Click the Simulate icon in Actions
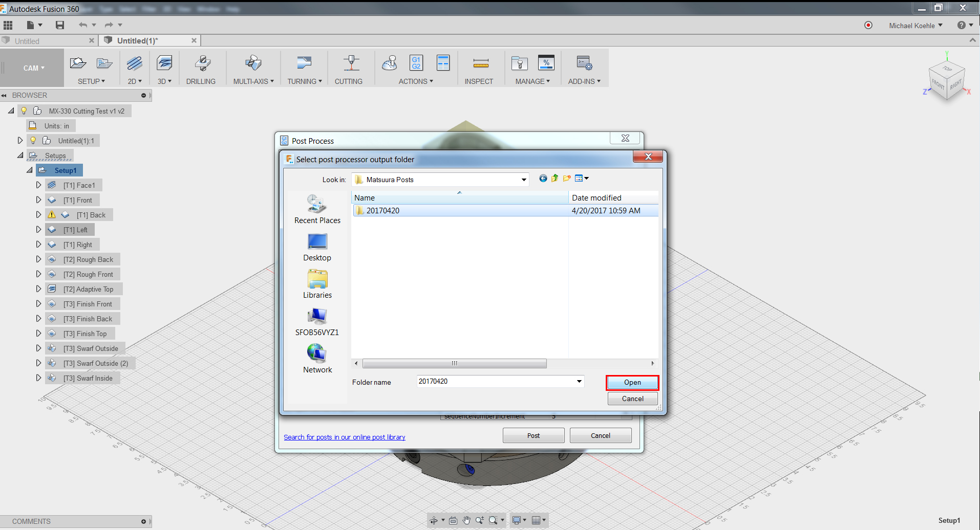This screenshot has width=980, height=530. (390, 63)
